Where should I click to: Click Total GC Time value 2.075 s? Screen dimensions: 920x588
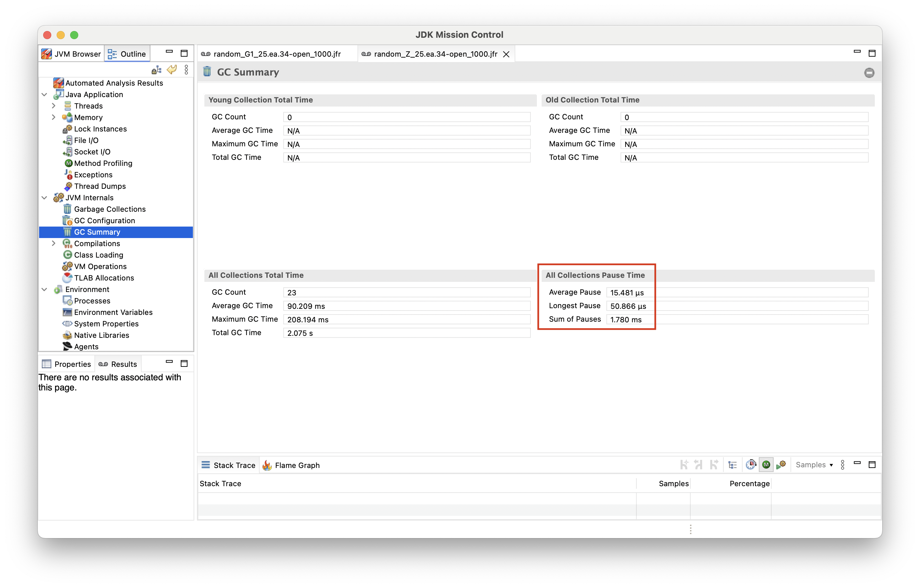(407, 333)
